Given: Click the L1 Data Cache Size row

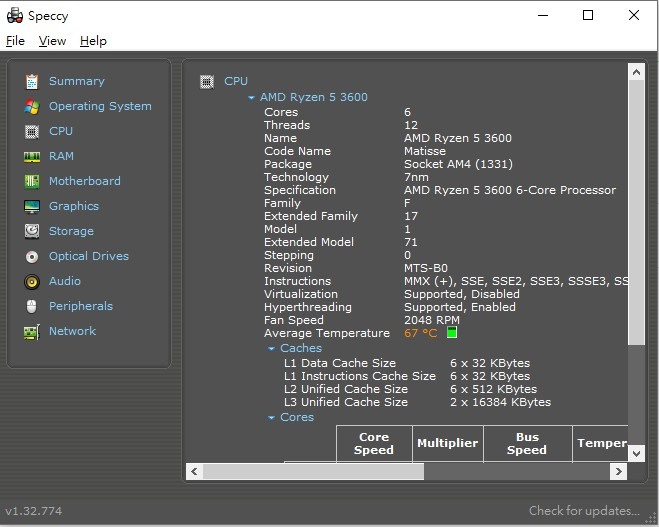Looking at the screenshot, I should click(x=407, y=363).
